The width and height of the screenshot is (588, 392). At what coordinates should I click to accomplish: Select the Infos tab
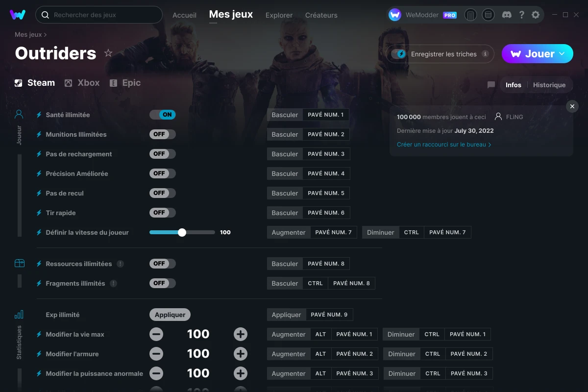[x=514, y=85]
